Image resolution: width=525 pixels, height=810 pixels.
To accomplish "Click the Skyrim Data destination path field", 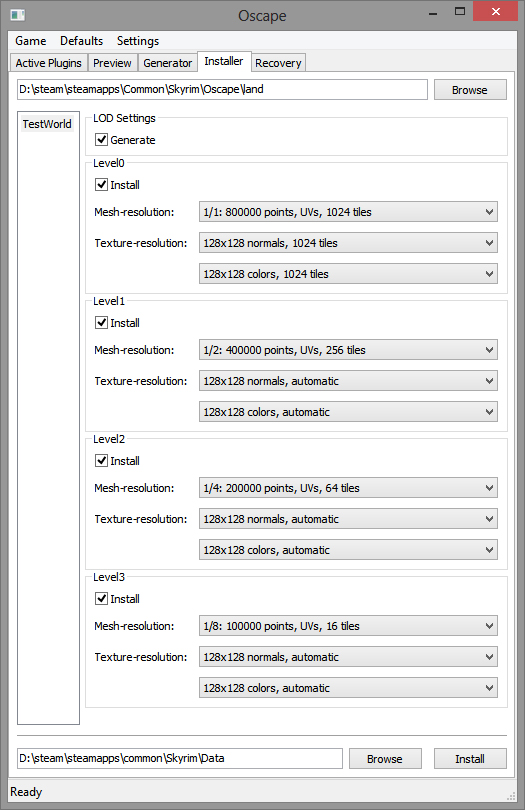I will tap(180, 758).
